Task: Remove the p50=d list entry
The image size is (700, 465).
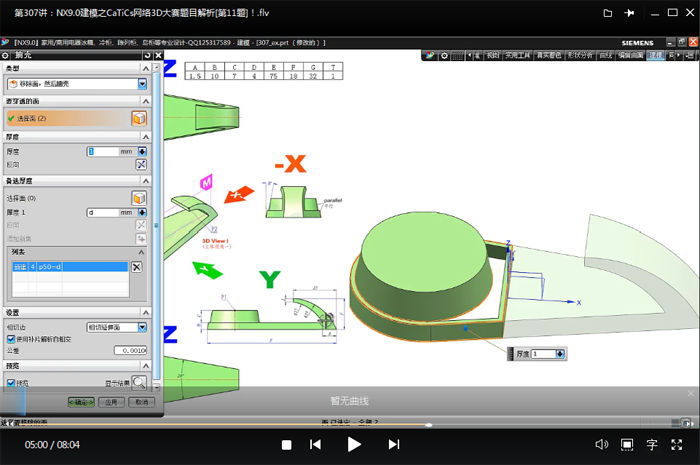Action: coord(137,267)
